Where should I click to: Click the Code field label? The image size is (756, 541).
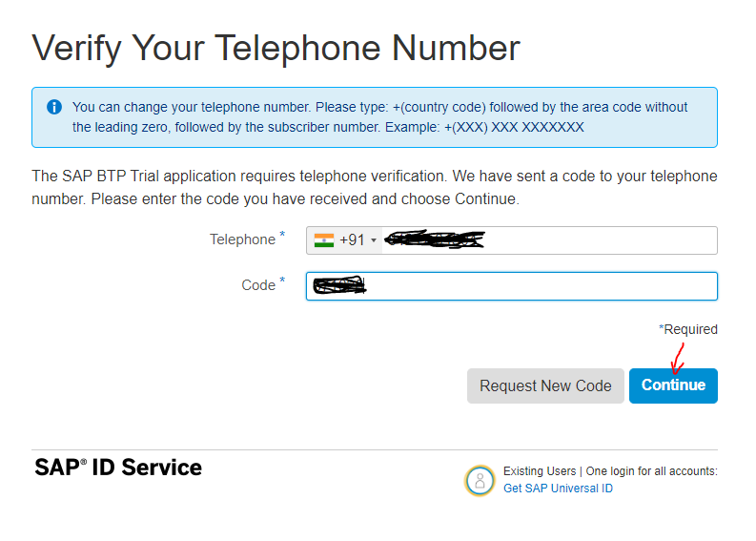(x=258, y=285)
